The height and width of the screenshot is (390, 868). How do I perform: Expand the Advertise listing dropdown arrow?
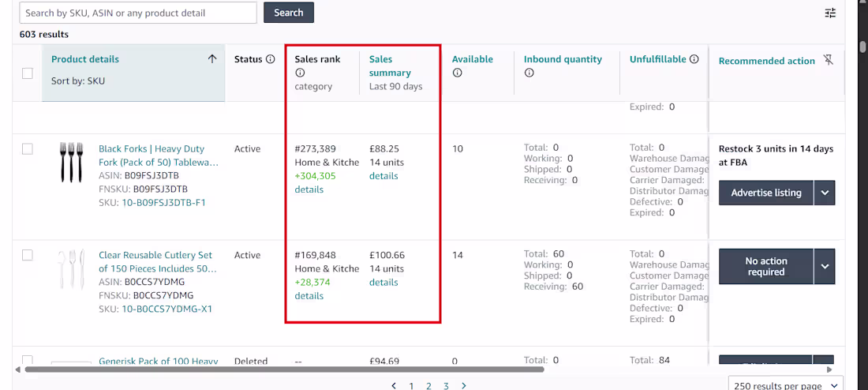825,193
